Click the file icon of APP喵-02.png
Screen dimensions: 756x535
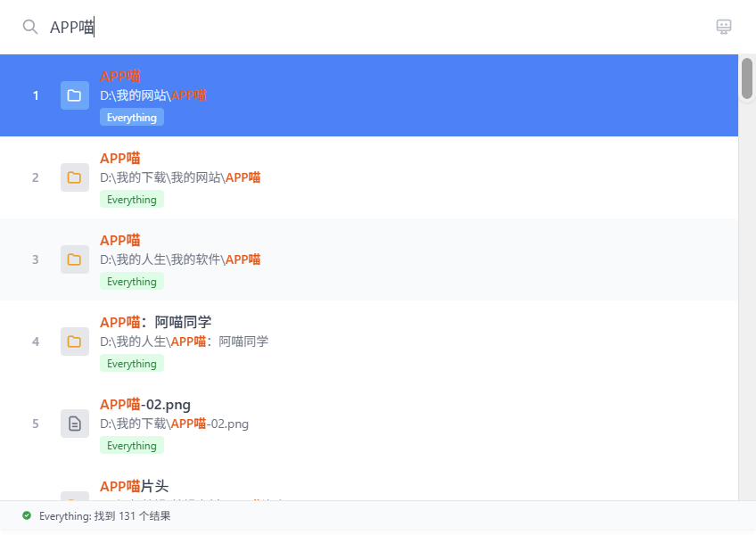pyautogui.click(x=74, y=423)
